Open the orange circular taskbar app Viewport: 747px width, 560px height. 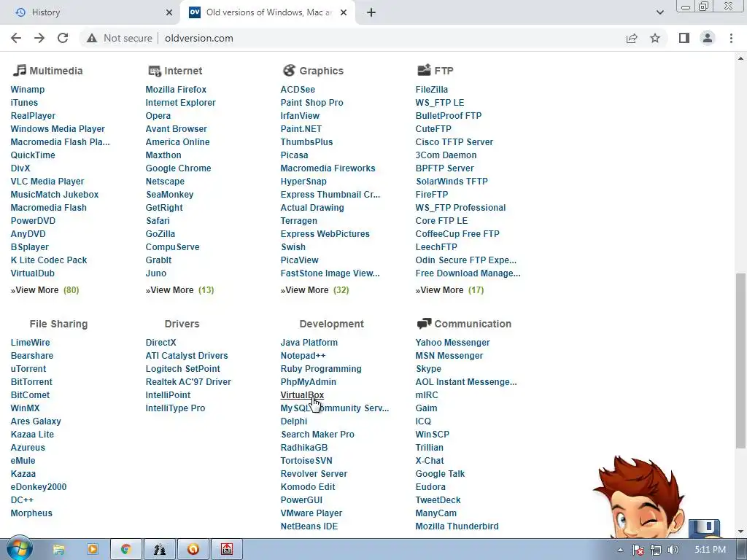[x=193, y=550]
